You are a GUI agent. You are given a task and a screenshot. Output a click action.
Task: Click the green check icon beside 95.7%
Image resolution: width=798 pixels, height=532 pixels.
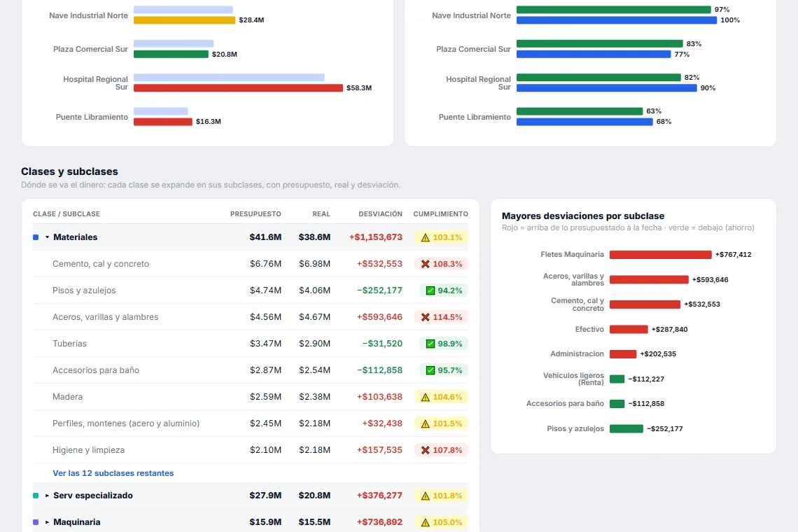(x=430, y=370)
